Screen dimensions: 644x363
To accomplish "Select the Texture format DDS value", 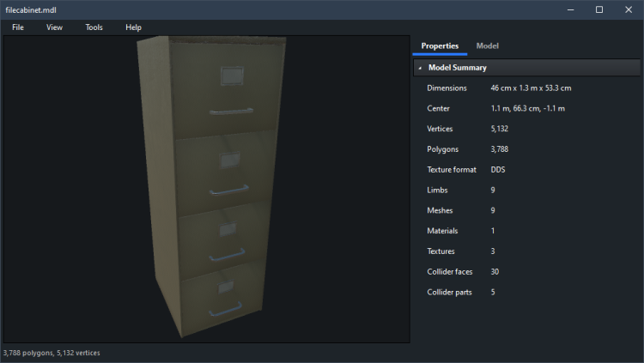I will 498,170.
